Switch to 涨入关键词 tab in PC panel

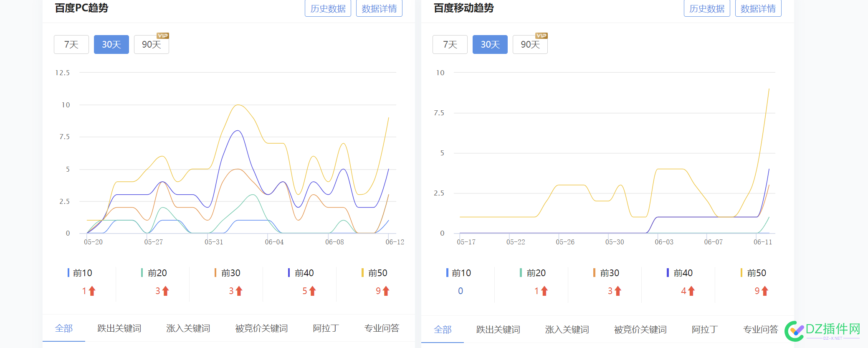click(188, 328)
